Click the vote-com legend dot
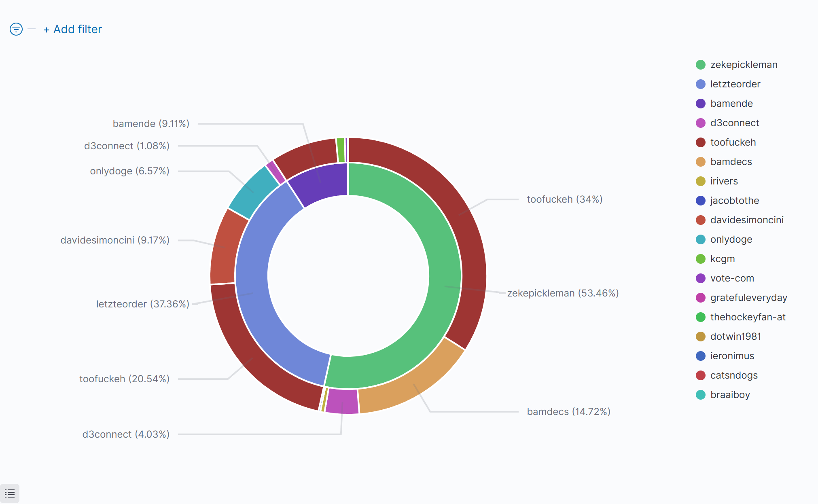 pyautogui.click(x=701, y=278)
